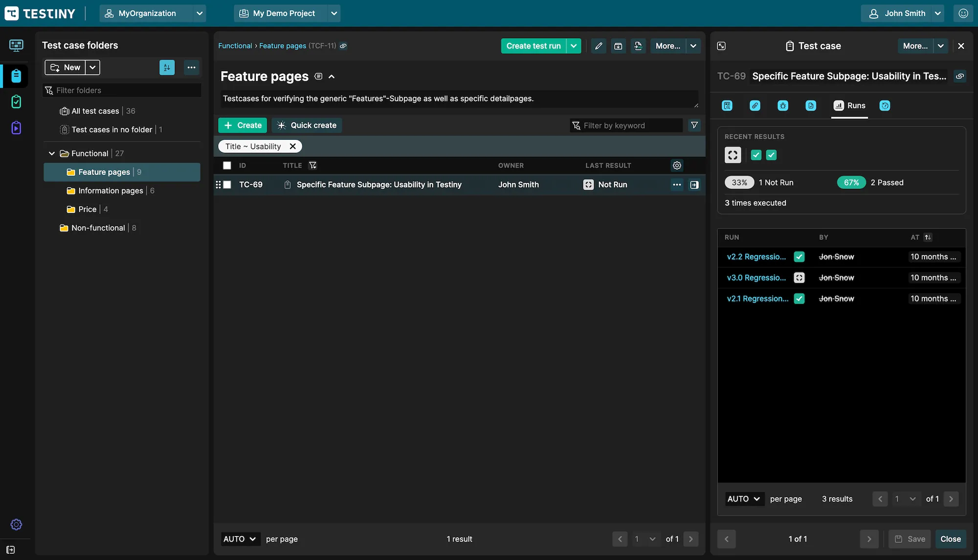This screenshot has height=560, width=978.
Task: Select the Information pages folder
Action: click(x=111, y=191)
